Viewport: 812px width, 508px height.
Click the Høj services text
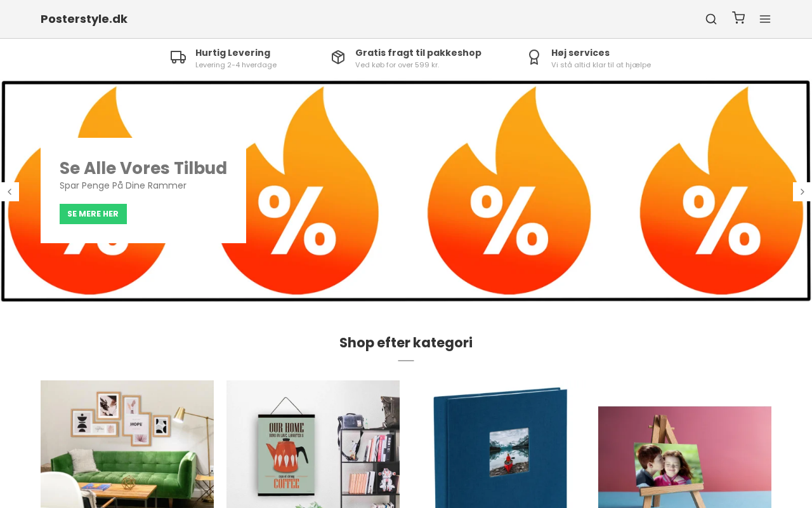[580, 53]
